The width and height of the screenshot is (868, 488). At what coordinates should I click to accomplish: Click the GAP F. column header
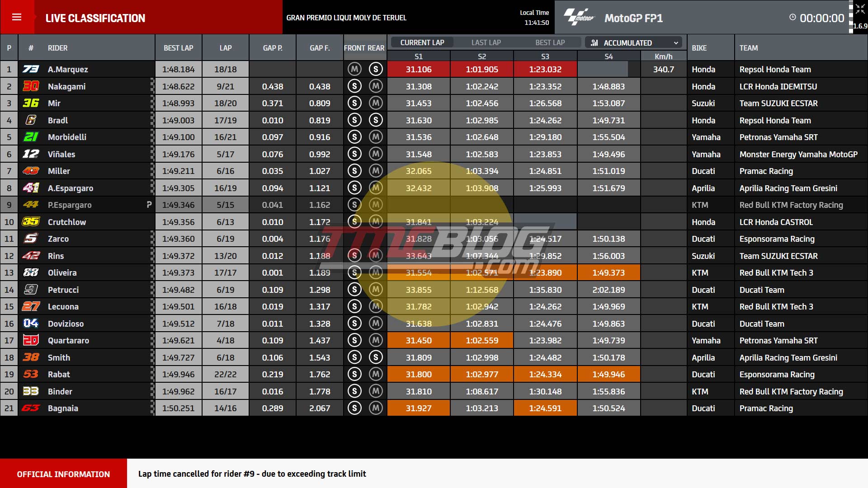320,48
